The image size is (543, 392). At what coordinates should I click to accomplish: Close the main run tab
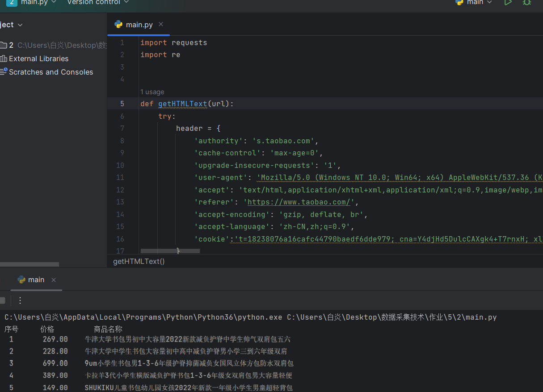click(x=54, y=280)
